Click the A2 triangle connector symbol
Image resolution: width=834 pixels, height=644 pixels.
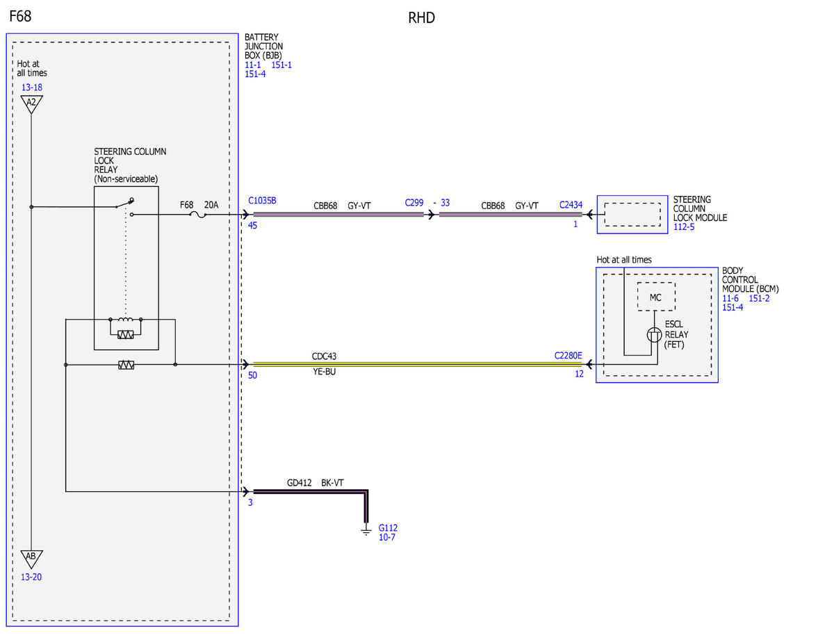click(x=31, y=104)
